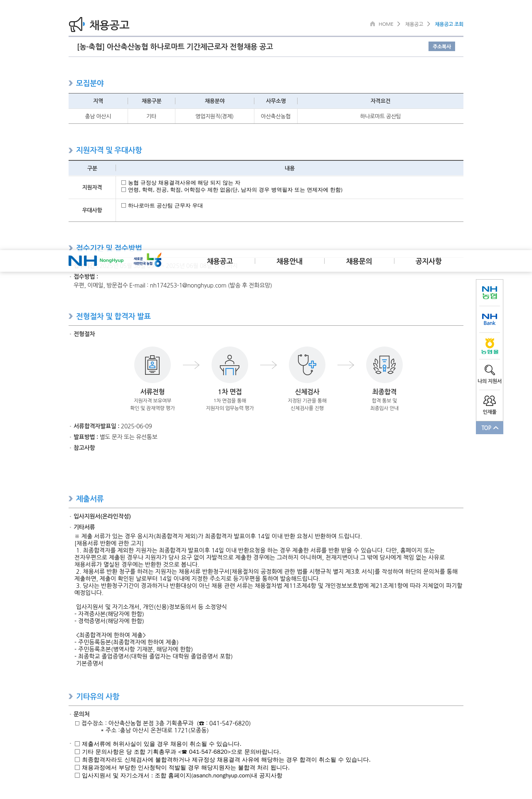Open the 채용안내 menu
Viewport: 532px width, 799px height.
coord(290,261)
